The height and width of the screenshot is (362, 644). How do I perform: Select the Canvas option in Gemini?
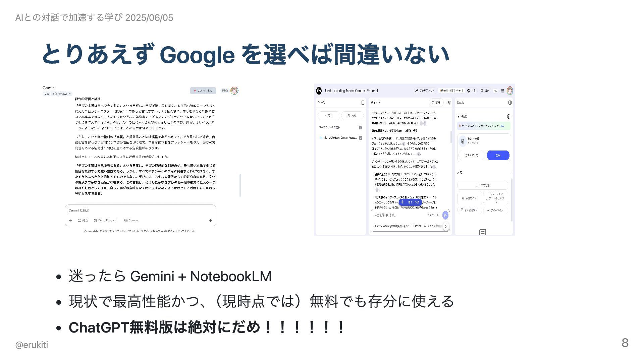click(x=131, y=221)
